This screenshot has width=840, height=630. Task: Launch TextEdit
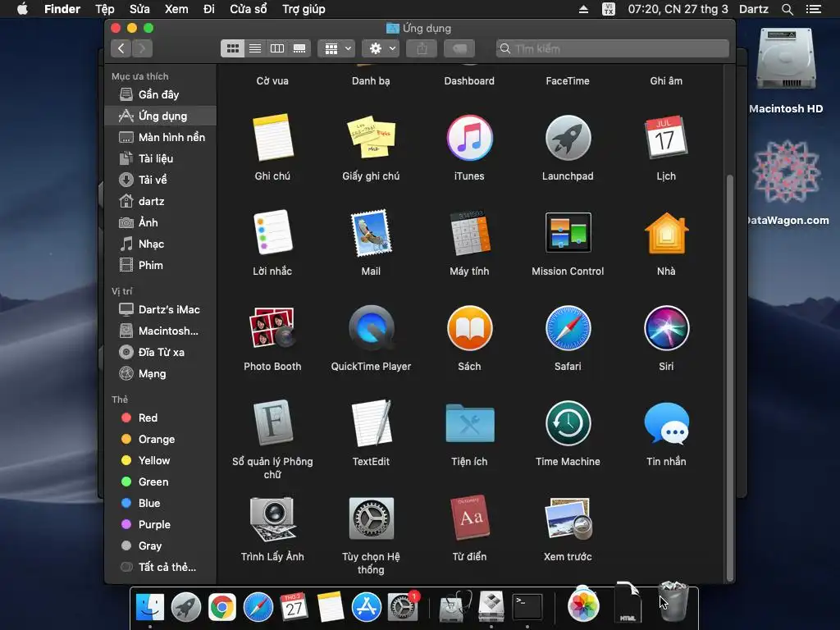[371, 422]
